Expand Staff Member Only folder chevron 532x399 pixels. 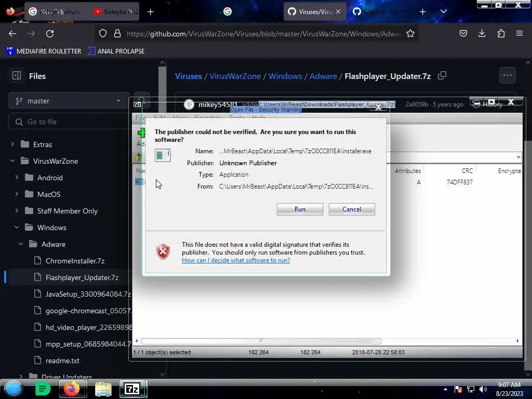[x=17, y=211]
